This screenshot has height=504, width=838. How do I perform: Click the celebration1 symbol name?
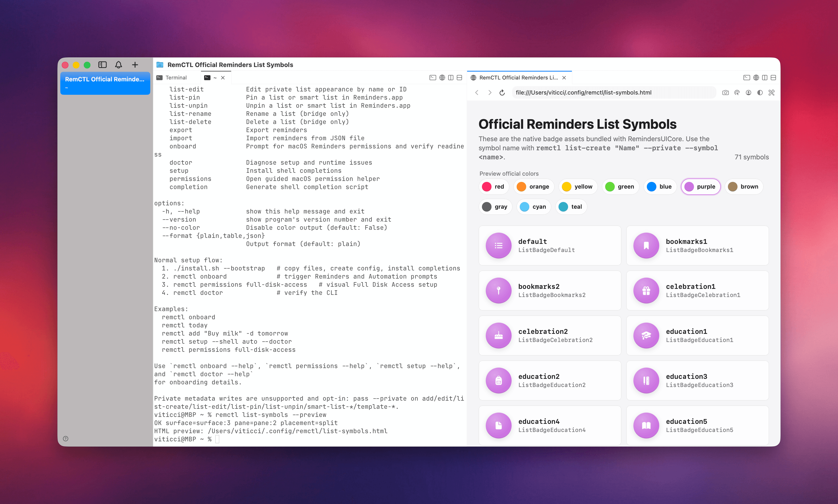point(691,287)
